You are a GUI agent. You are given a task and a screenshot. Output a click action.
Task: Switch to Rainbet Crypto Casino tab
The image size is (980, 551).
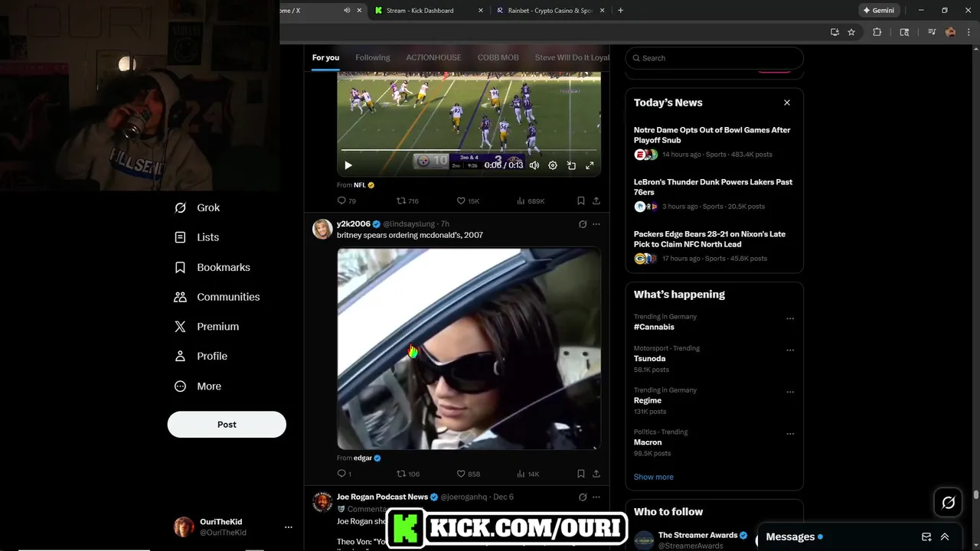click(x=550, y=11)
